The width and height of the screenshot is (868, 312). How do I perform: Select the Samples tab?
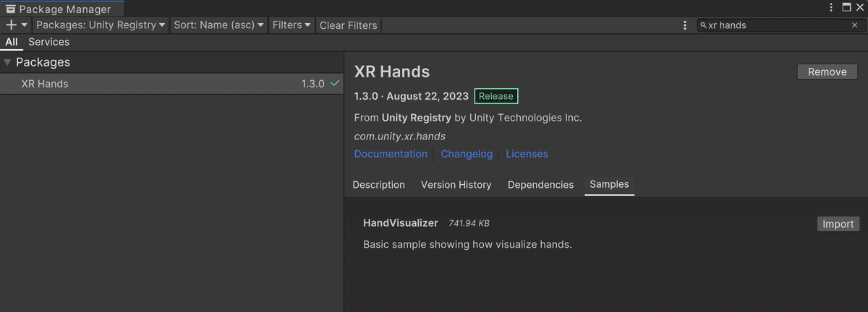(609, 185)
